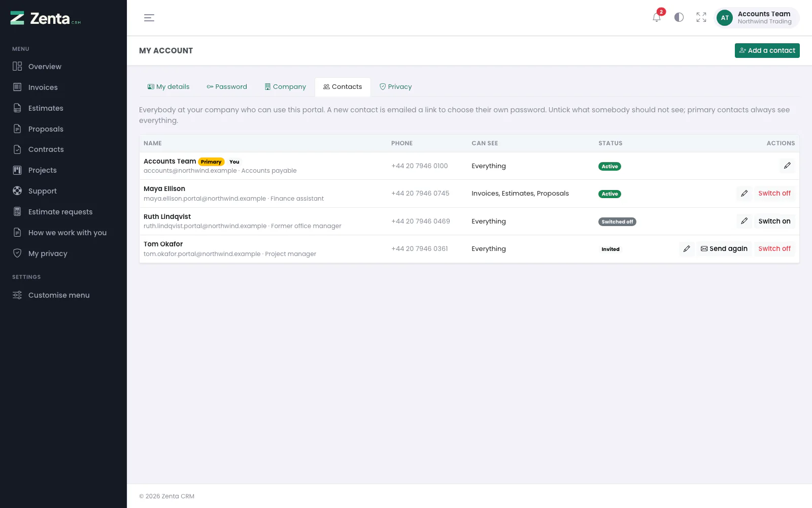Click accounts@northwind.example email text
This screenshot has height=508, width=812.
click(190, 171)
